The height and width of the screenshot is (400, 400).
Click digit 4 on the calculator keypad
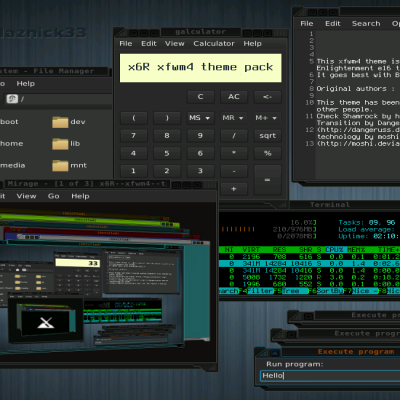tap(133, 153)
